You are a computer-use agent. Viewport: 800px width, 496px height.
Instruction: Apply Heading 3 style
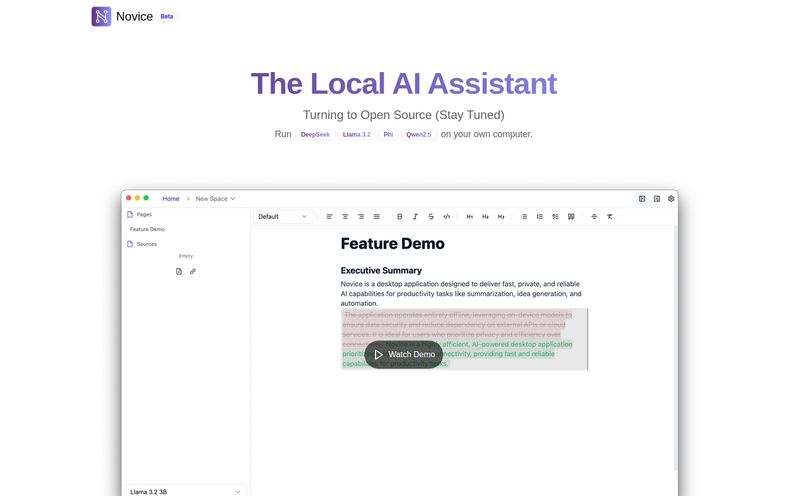pos(501,216)
